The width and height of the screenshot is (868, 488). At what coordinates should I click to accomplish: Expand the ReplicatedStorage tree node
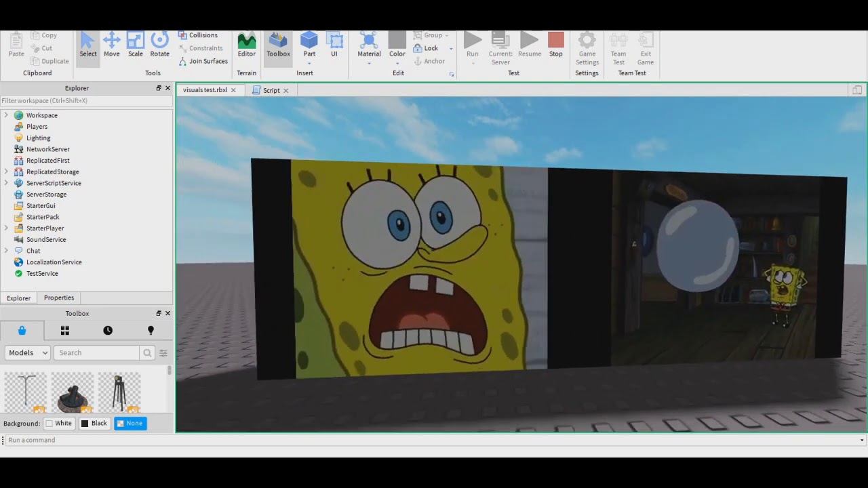(6, 171)
